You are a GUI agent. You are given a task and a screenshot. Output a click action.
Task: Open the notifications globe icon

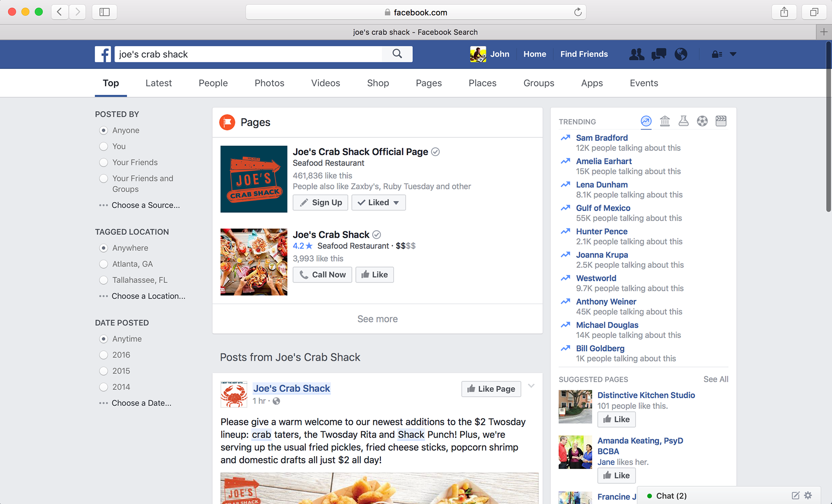[681, 54]
